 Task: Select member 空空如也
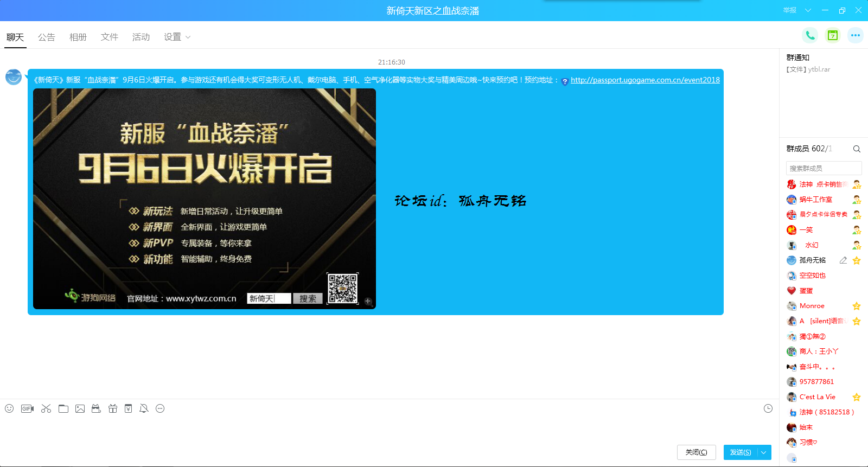824,276
